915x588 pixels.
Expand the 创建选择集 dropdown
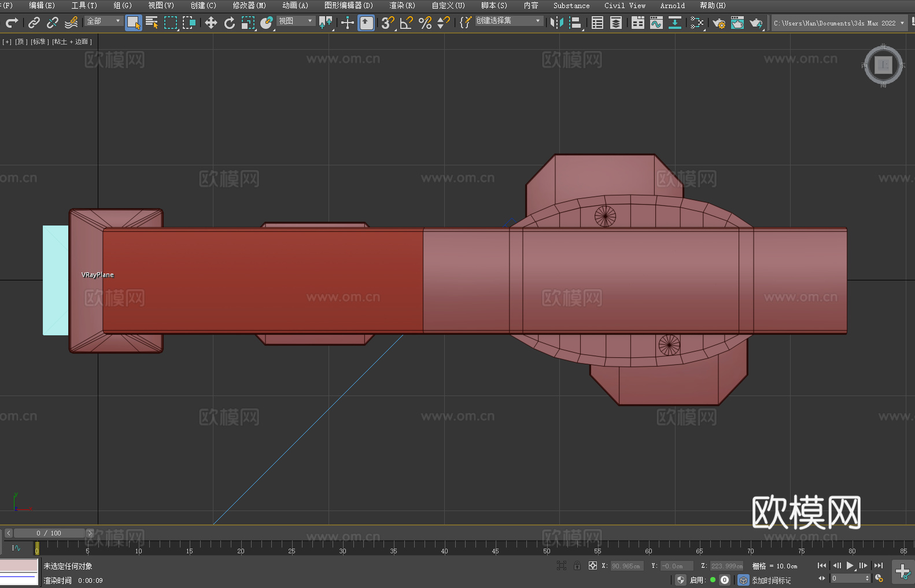508,21
